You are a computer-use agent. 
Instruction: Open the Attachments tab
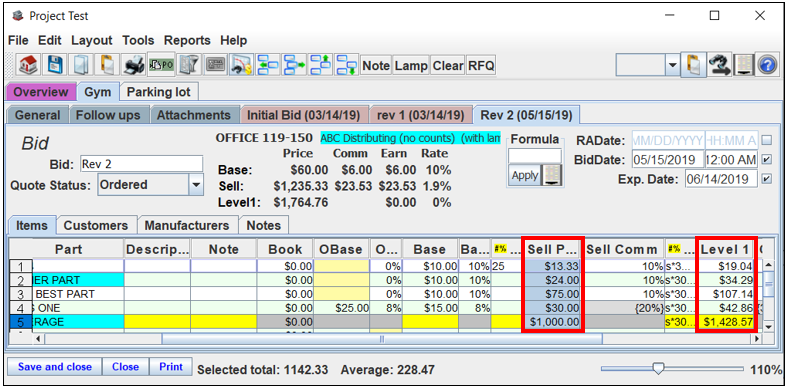tap(194, 115)
